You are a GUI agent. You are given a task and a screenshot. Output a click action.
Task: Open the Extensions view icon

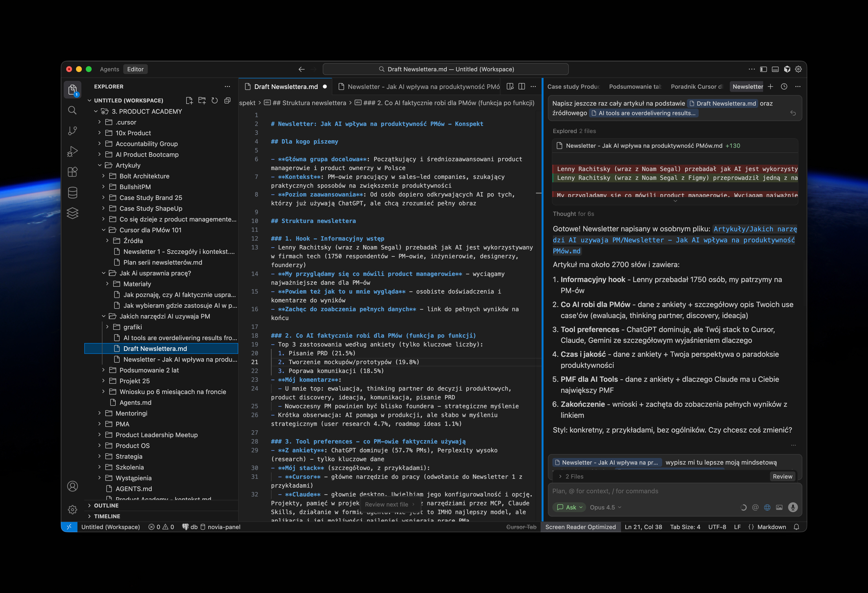(73, 172)
